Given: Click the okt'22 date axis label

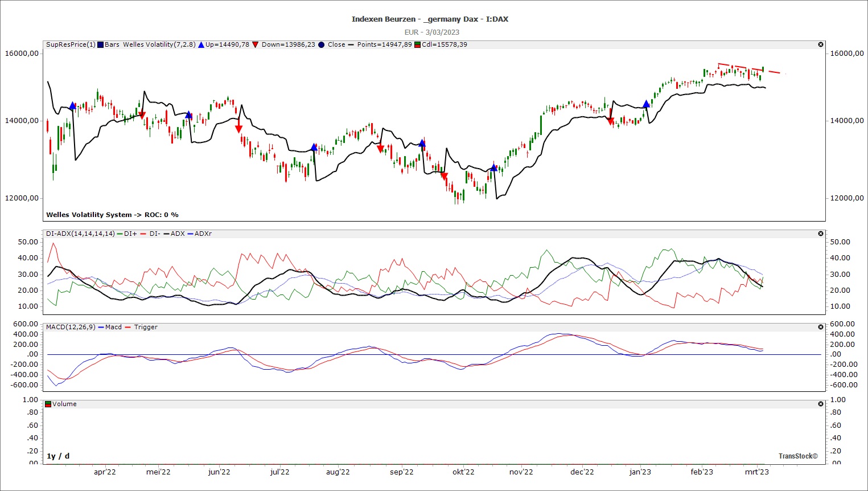Looking at the screenshot, I should tap(463, 472).
